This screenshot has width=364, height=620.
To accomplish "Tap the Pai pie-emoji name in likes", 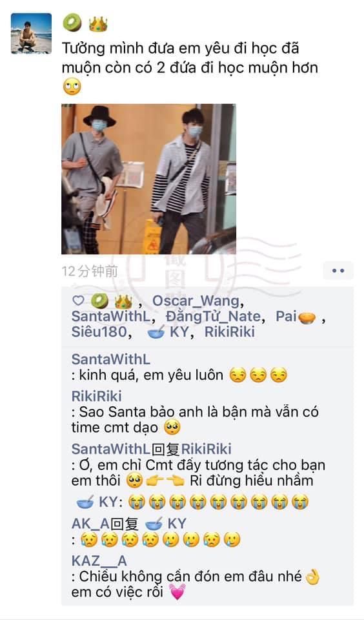I will tap(296, 316).
